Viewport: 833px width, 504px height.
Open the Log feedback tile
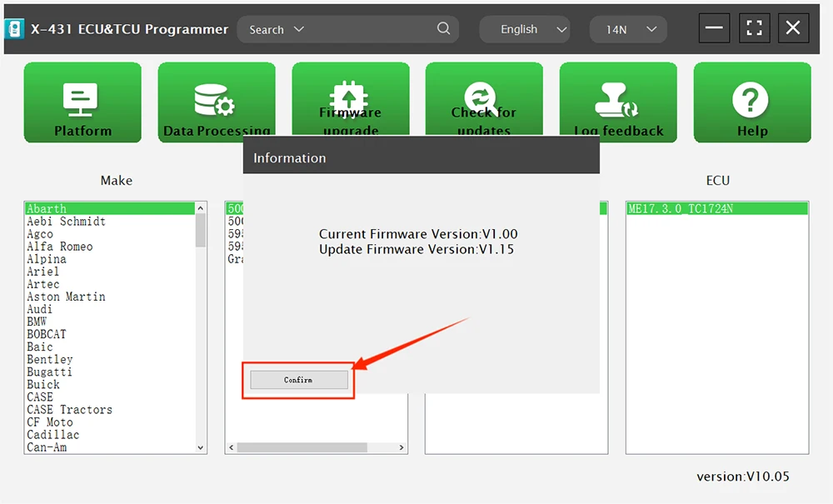pyautogui.click(x=618, y=102)
